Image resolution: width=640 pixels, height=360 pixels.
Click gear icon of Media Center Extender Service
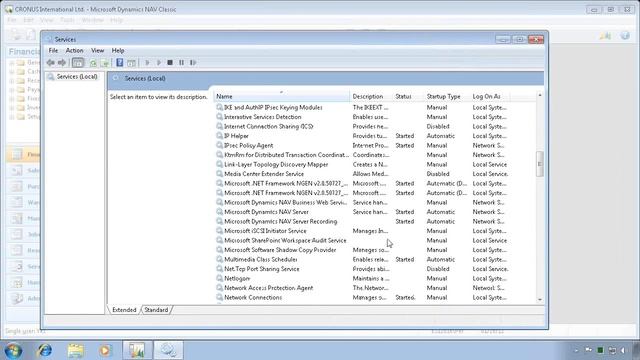click(220, 174)
